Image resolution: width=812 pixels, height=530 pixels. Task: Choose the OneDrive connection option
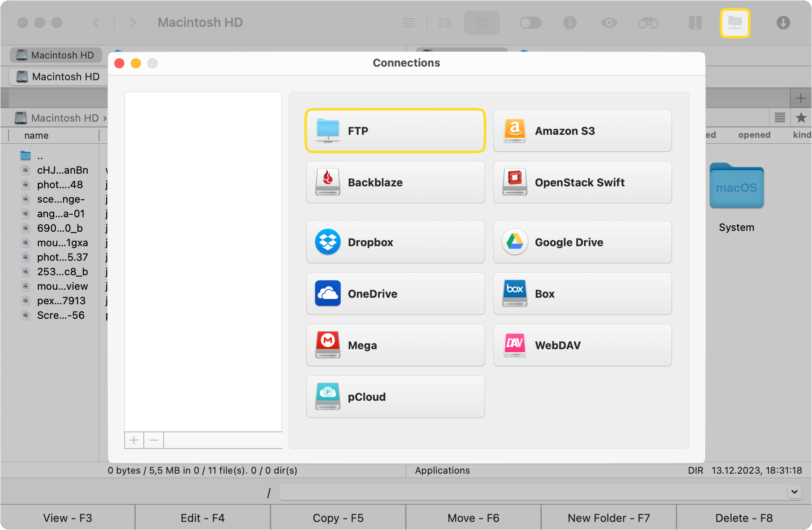(395, 294)
